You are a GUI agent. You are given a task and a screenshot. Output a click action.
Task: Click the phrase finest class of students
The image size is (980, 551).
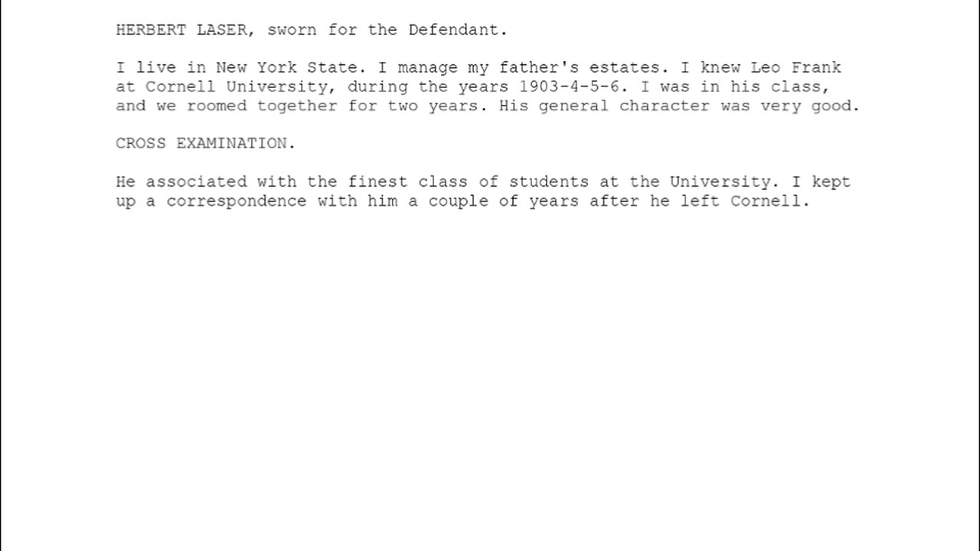tap(468, 182)
